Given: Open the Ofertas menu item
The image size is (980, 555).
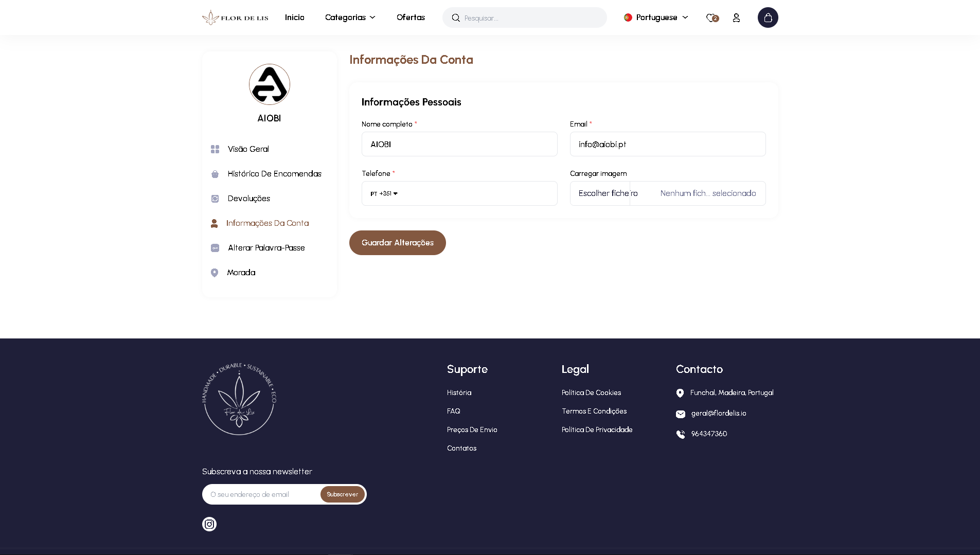Looking at the screenshot, I should (410, 17).
